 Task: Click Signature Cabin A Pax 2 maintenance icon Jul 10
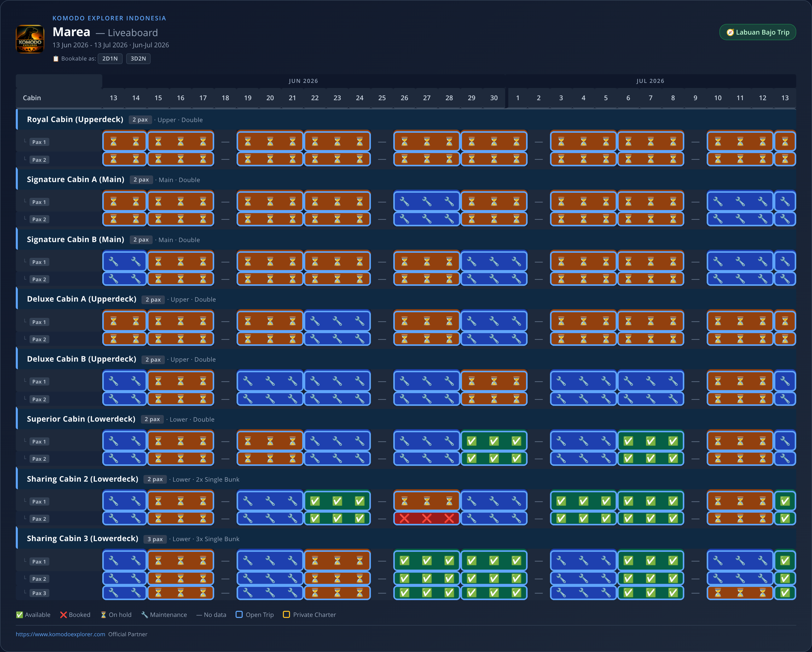718,219
